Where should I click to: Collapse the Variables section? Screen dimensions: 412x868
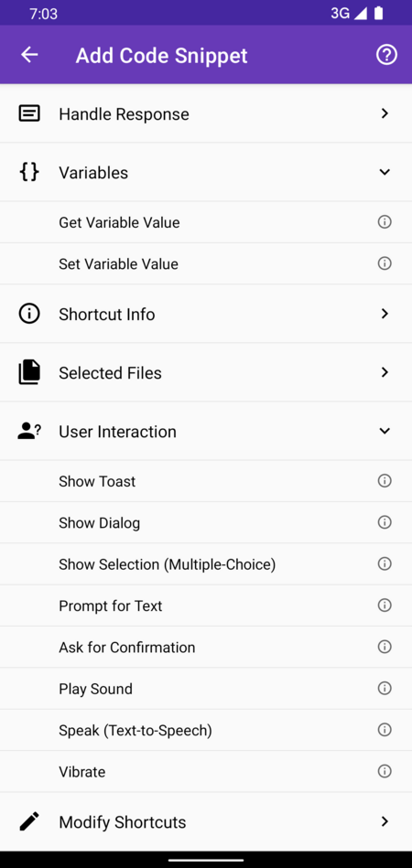point(206,172)
